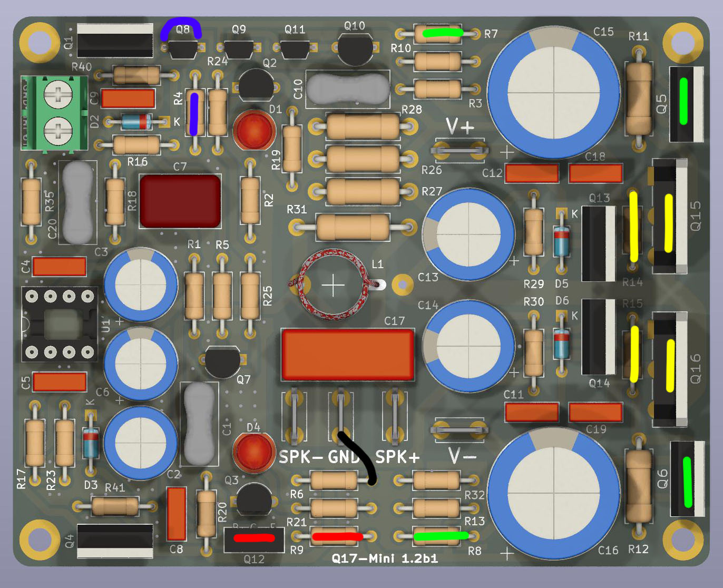The image size is (723, 588).
Task: Click the gray C10 capacitor
Action: pos(347,89)
